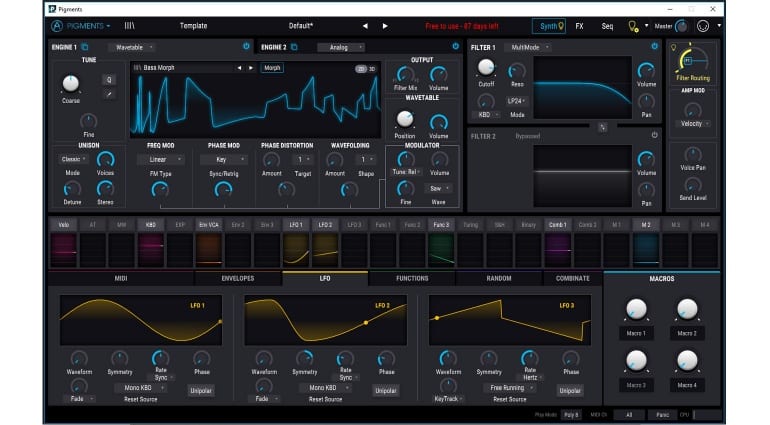Select previous wavetable arrow next to Bass Morph

click(239, 68)
